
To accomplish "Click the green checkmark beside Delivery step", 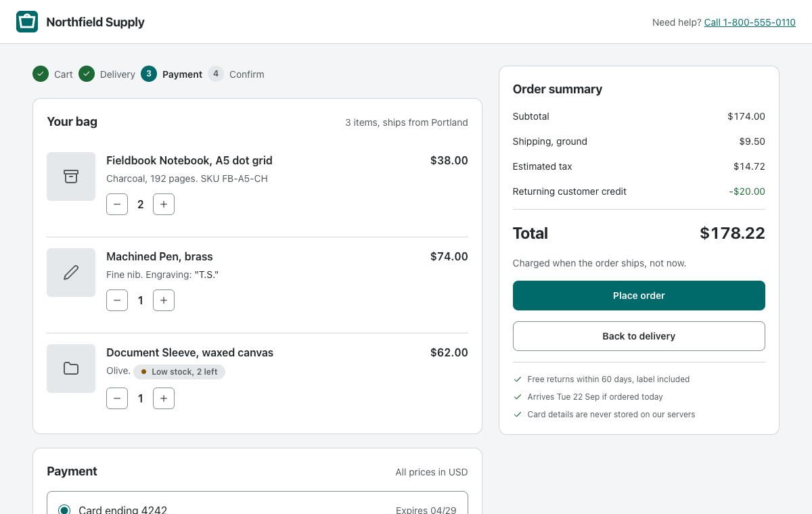I will [x=87, y=74].
